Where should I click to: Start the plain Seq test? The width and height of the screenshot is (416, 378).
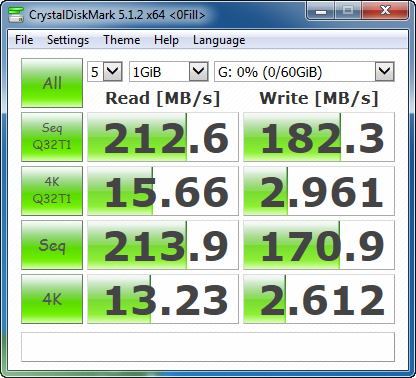pyautogui.click(x=52, y=245)
